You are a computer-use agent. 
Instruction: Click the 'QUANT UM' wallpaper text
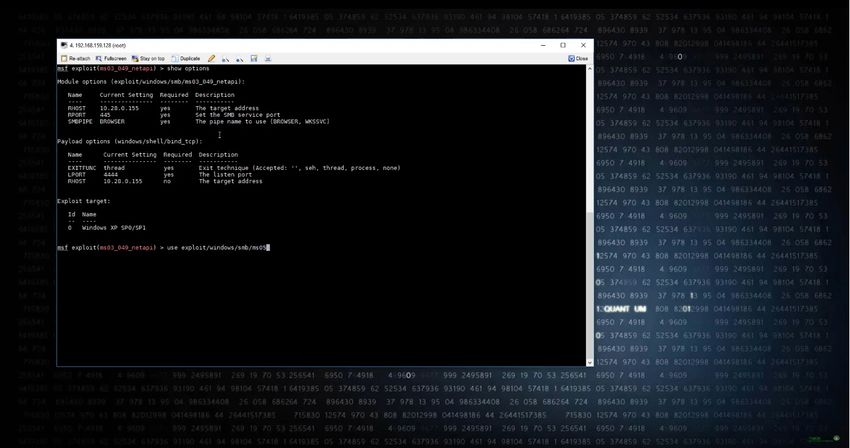[x=624, y=309]
